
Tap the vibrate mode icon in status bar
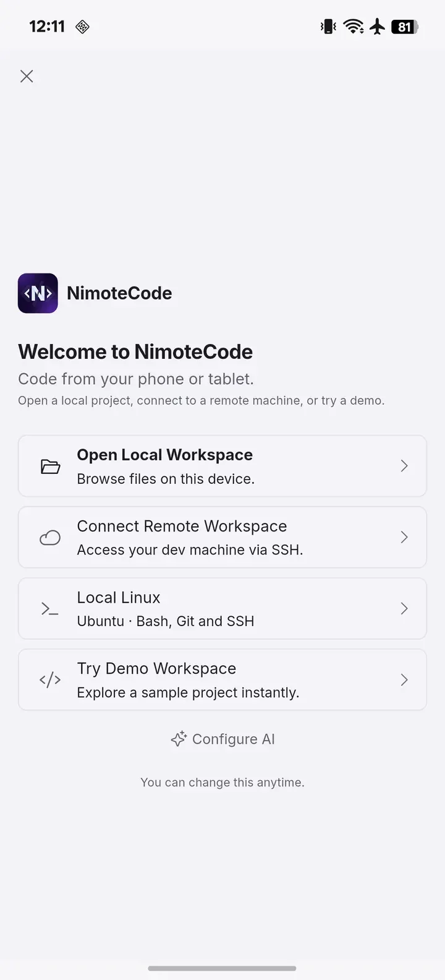tap(328, 27)
